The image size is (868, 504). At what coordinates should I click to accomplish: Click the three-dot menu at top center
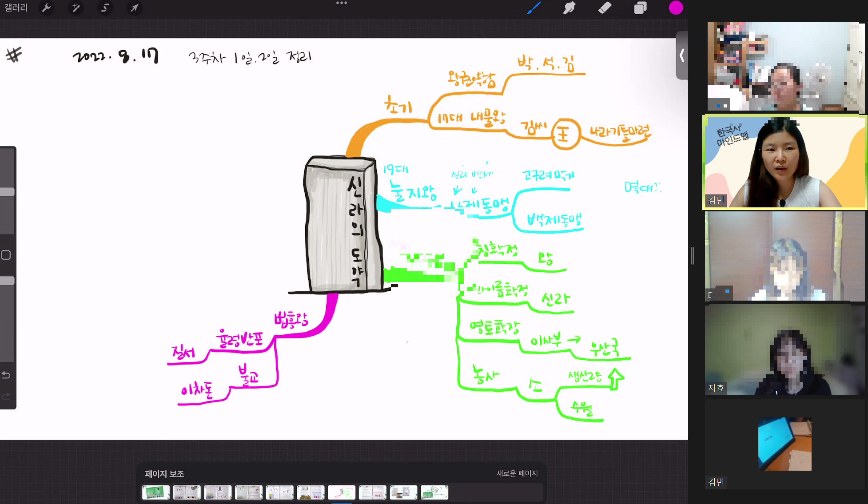(x=342, y=3)
